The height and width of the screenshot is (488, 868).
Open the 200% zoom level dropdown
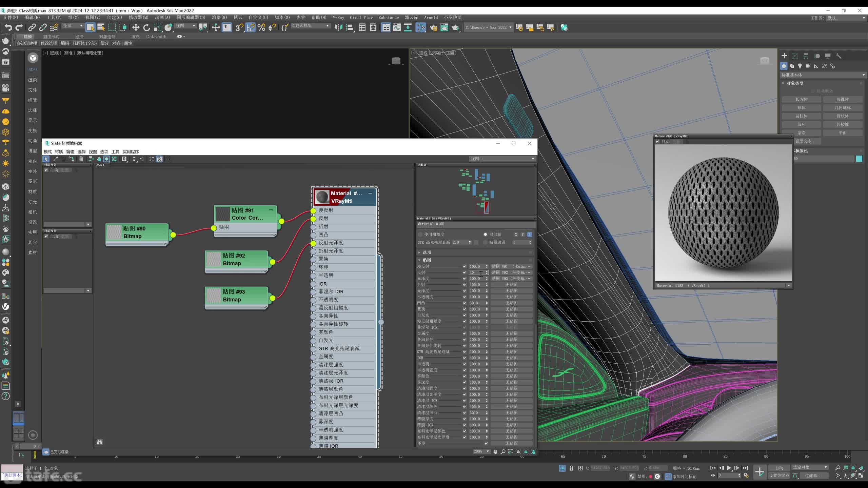[481, 451]
